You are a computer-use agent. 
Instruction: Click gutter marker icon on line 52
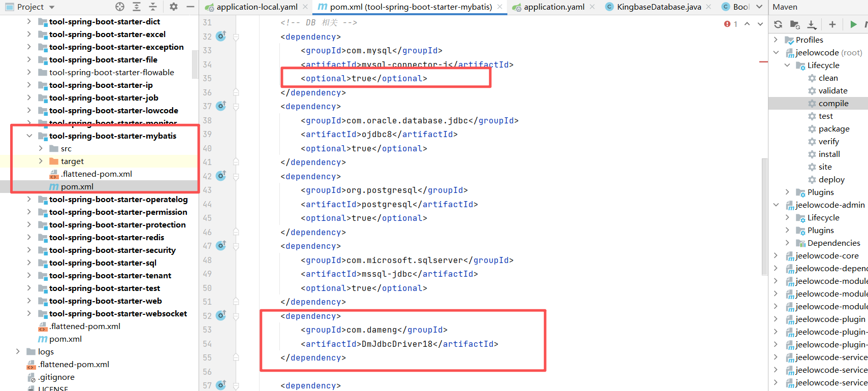click(221, 315)
